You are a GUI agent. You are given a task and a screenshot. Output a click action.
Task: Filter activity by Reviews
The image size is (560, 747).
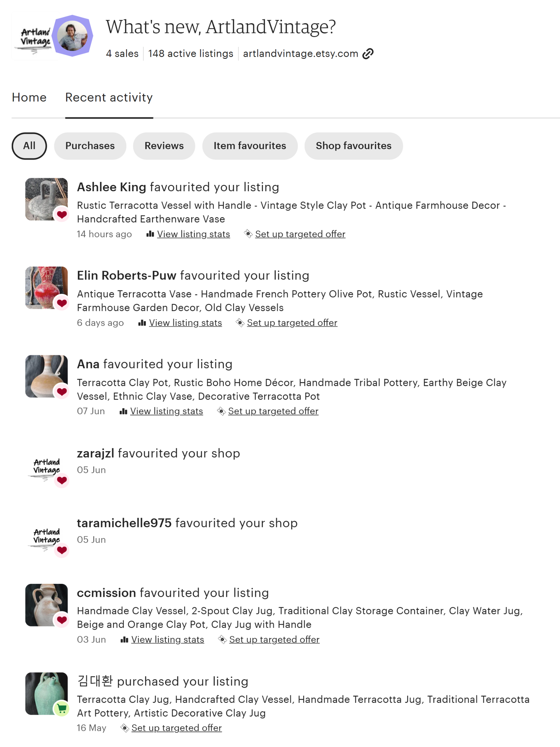click(164, 146)
